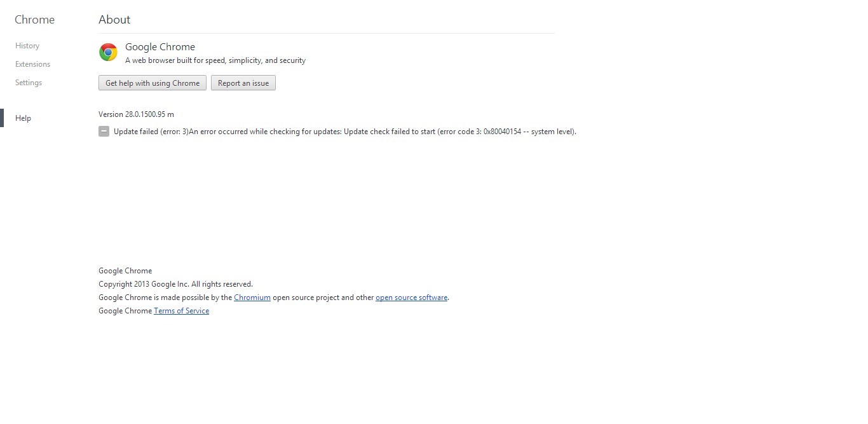Open the open source software link
Screen dimensions: 868x424
pos(411,297)
